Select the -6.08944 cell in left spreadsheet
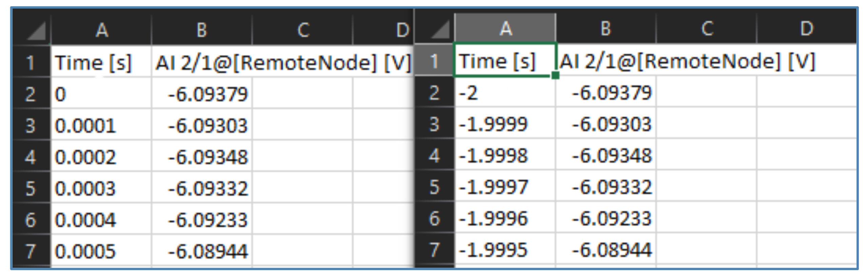Viewport: 868px width, 276px height. 202,251
